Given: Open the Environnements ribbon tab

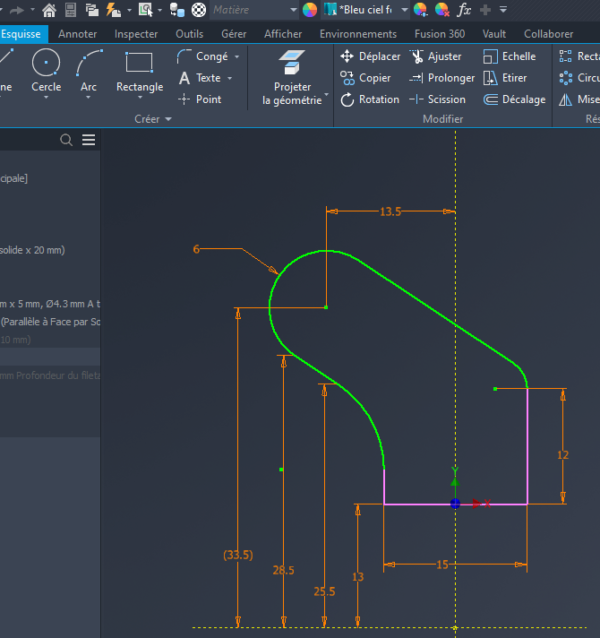Looking at the screenshot, I should [358, 34].
